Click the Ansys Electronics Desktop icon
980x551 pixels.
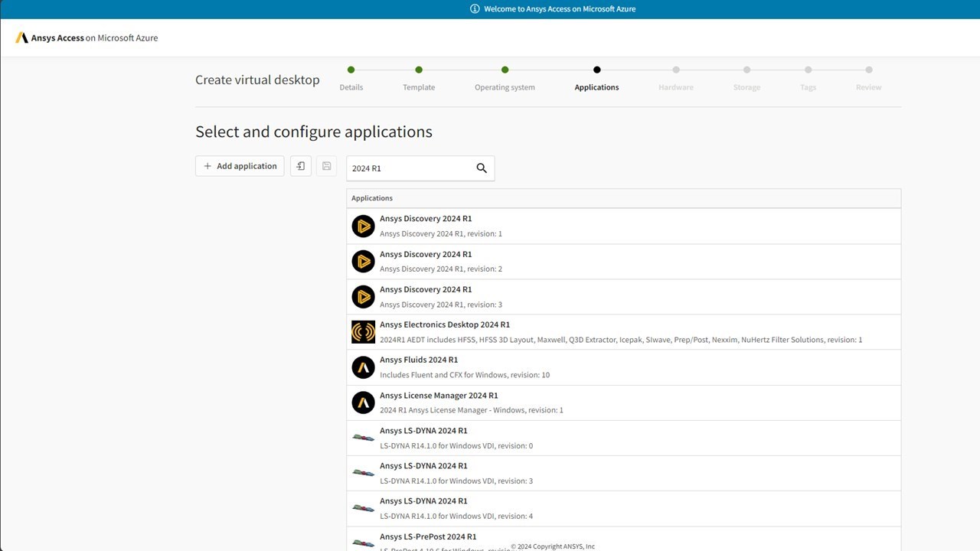click(363, 331)
